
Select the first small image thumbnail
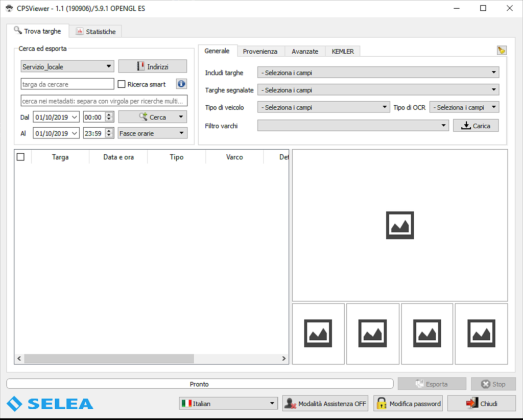coord(318,334)
